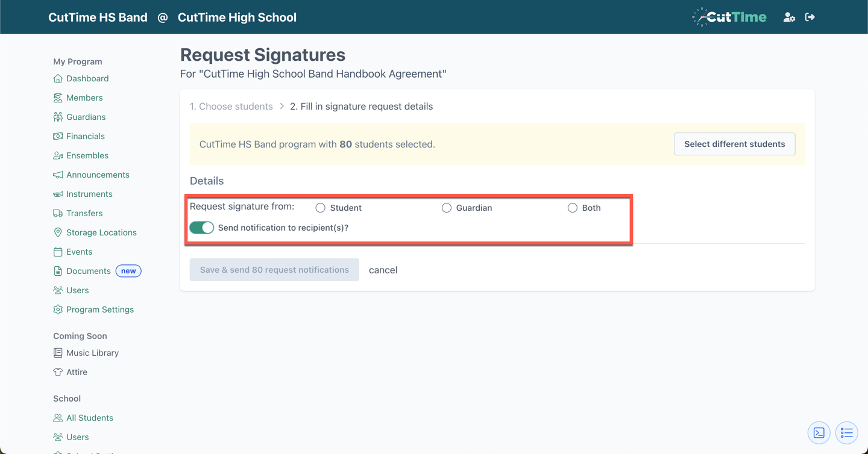Select the Student radio button

320,207
